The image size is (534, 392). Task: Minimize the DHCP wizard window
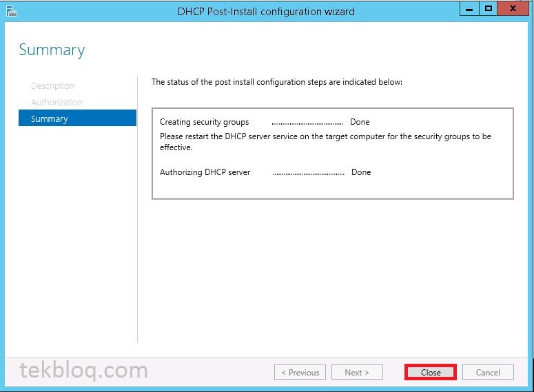pos(469,8)
